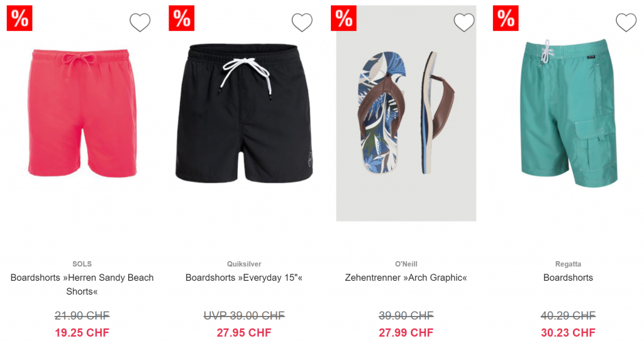Viewport: 644px width, 343px height.
Task: Click the 27.99 CHF sale price
Action: [406, 332]
